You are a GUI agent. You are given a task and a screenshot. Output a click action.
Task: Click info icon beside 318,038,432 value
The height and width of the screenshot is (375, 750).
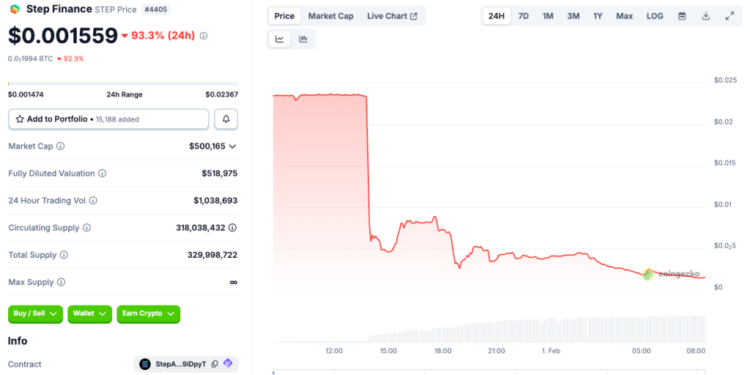[x=232, y=228]
